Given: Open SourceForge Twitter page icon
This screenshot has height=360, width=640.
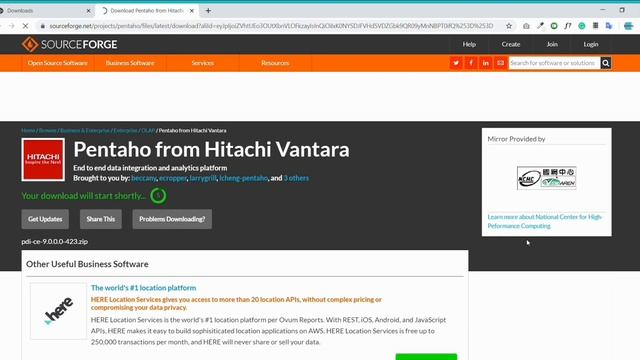Looking at the screenshot, I should (x=456, y=63).
